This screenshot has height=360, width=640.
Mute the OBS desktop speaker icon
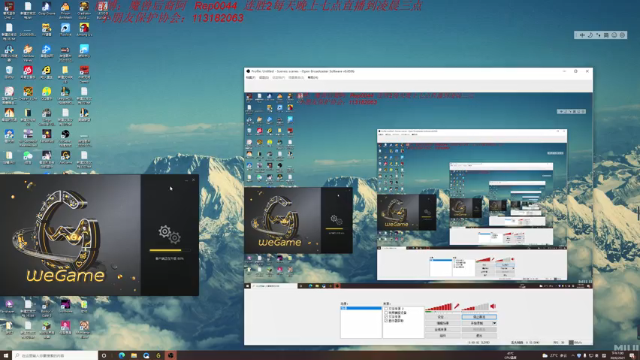pos(493,306)
